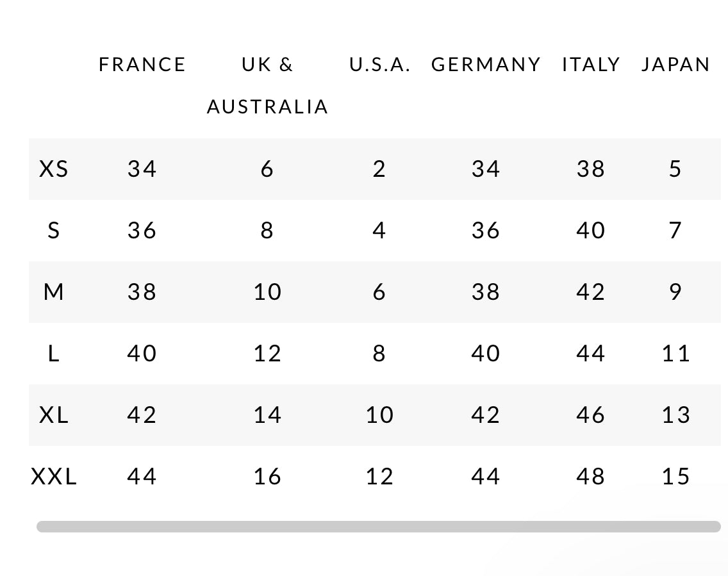Viewport: 728px width, 576px height.
Task: Click the FRANCE column header
Action: coord(142,65)
